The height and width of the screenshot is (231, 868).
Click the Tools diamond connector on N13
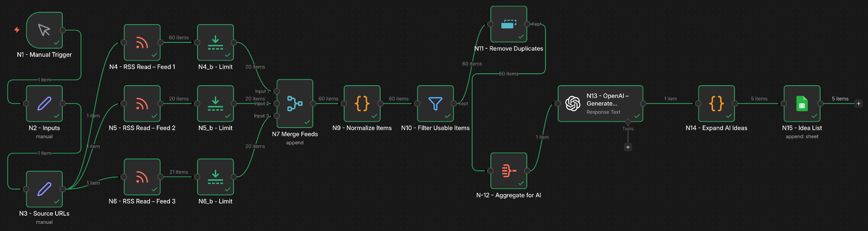(x=628, y=122)
